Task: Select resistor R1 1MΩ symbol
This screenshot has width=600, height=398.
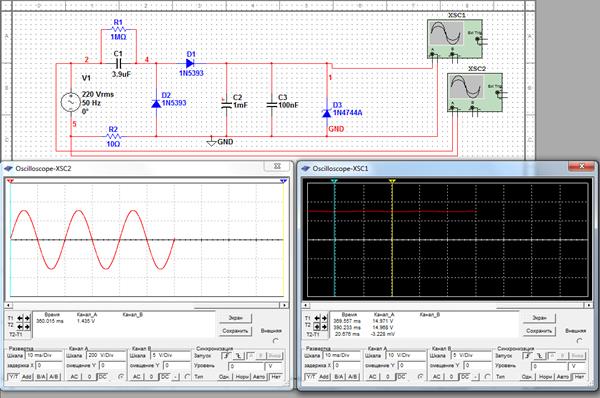Action: [118, 29]
